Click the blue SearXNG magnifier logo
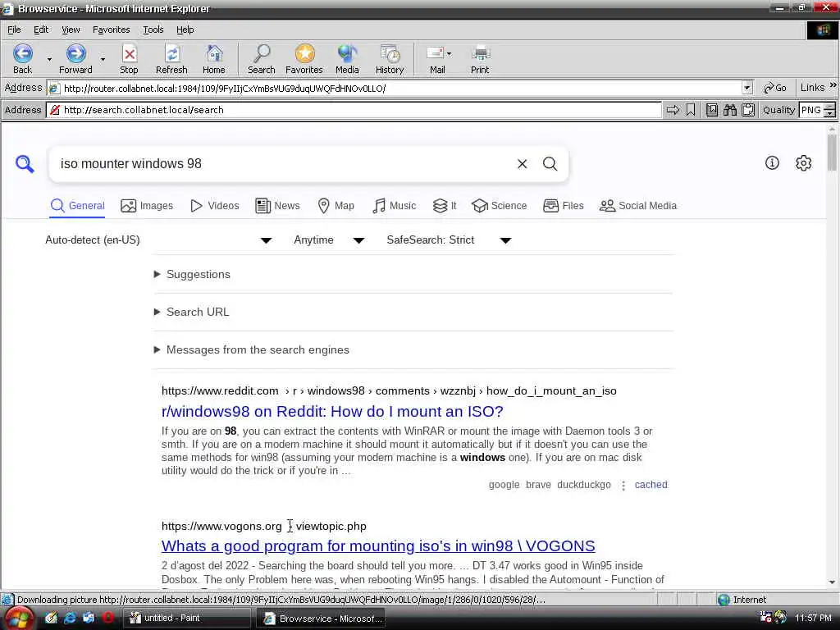This screenshot has height=630, width=840. (x=25, y=163)
